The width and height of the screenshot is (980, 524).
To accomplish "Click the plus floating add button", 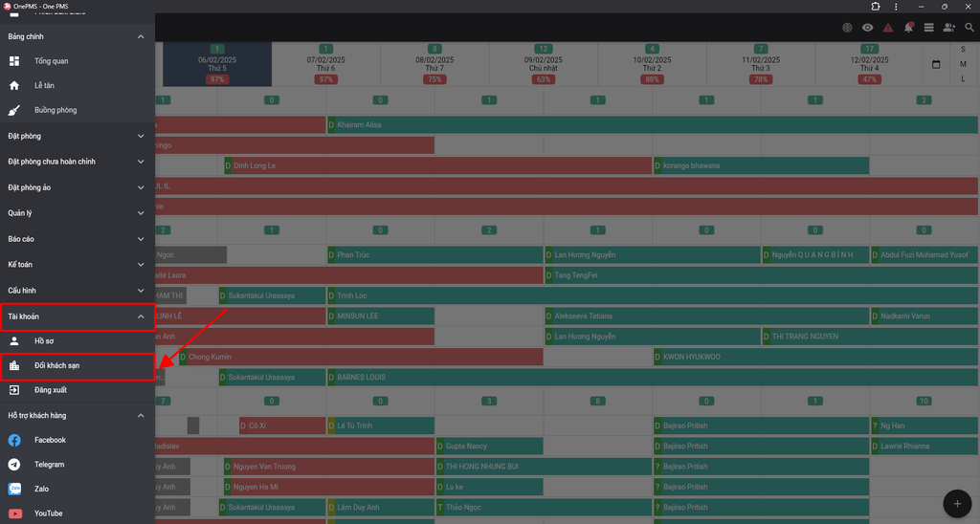I will (957, 503).
